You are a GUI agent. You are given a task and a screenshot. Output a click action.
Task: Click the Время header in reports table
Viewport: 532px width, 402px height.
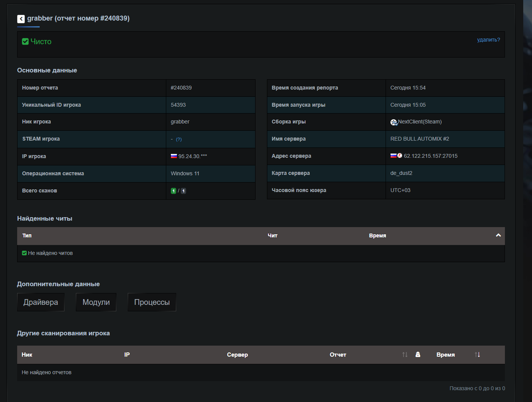[x=445, y=355]
